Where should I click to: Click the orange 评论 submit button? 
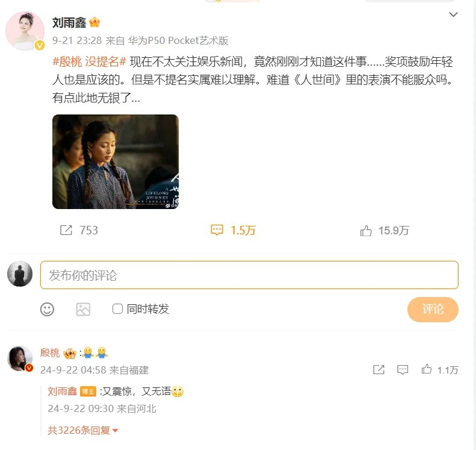click(x=433, y=309)
